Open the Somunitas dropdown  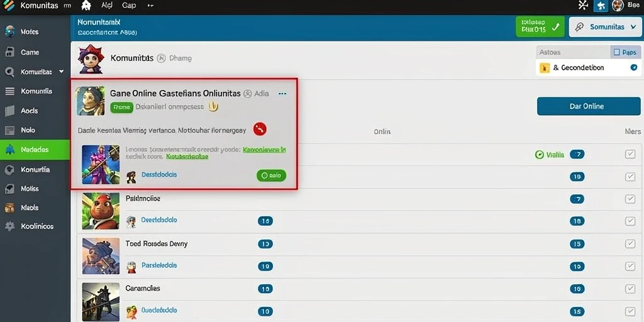(x=604, y=27)
